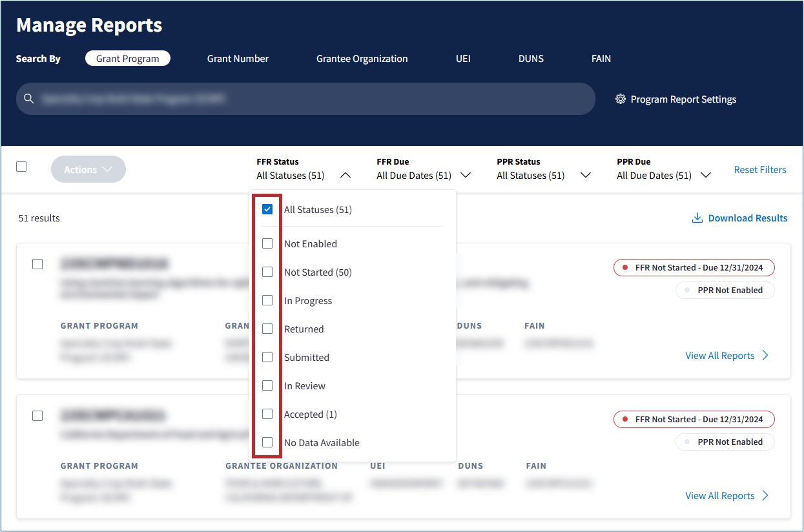The width and height of the screenshot is (804, 532).
Task: Collapse the FFR Status dropdown
Action: click(x=345, y=175)
